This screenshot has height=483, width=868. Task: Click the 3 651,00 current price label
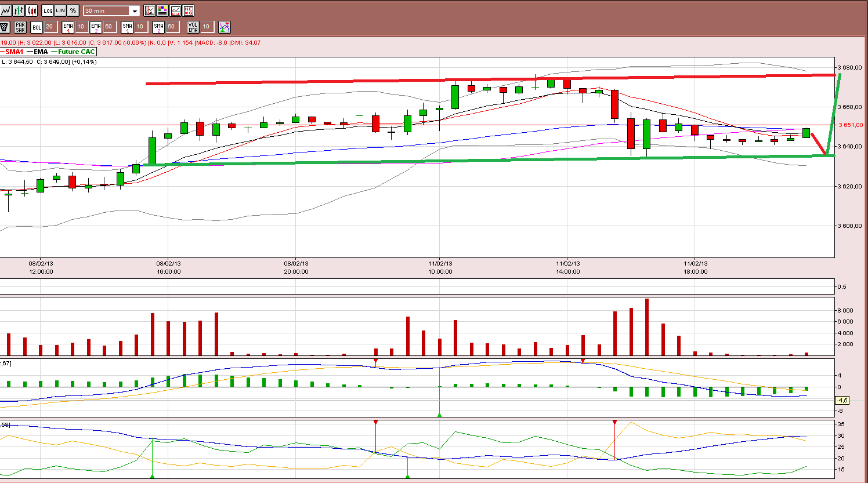[x=851, y=125]
